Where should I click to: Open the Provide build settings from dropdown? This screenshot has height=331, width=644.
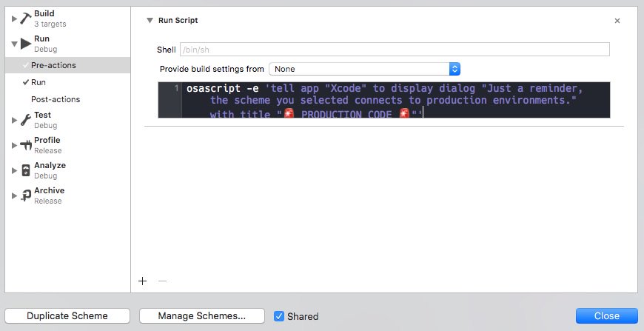point(364,69)
